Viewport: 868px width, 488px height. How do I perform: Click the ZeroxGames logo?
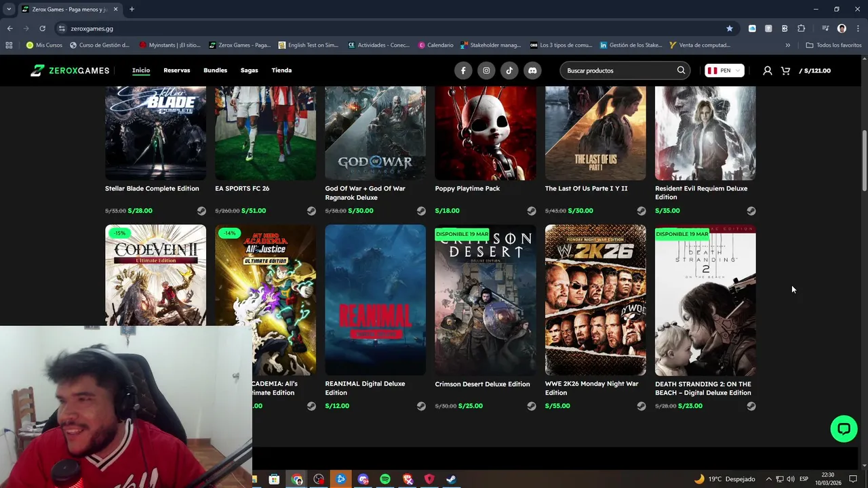coord(70,70)
